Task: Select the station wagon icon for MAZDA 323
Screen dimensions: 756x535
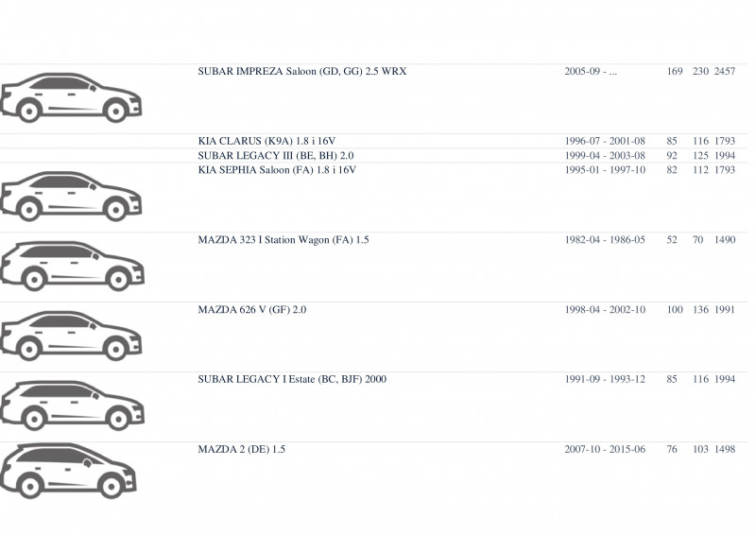Action: point(73,267)
